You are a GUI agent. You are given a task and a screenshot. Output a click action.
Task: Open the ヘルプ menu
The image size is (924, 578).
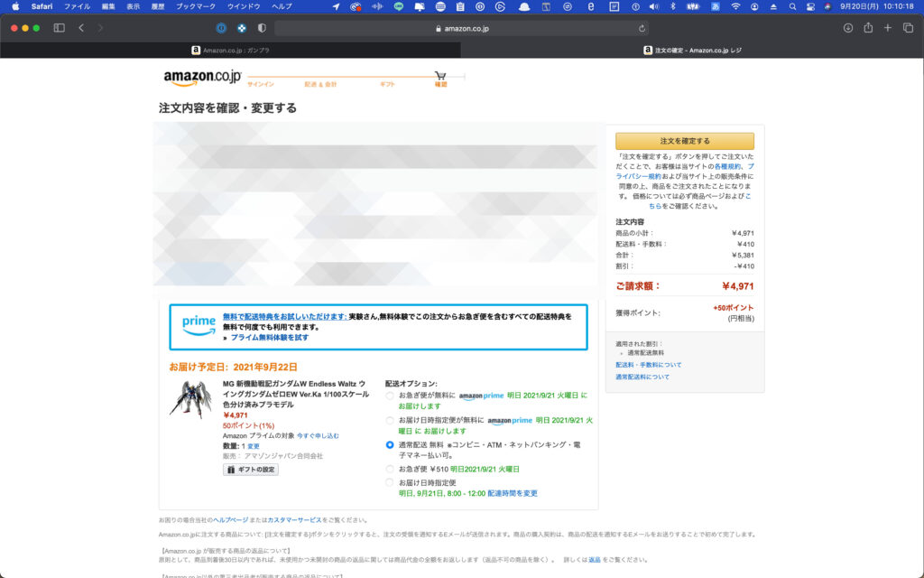coord(282,6)
